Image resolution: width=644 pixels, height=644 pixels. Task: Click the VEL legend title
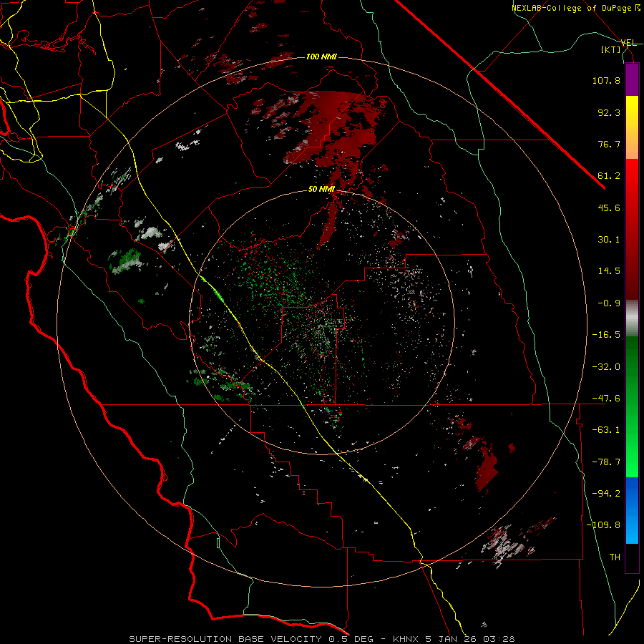[x=628, y=43]
